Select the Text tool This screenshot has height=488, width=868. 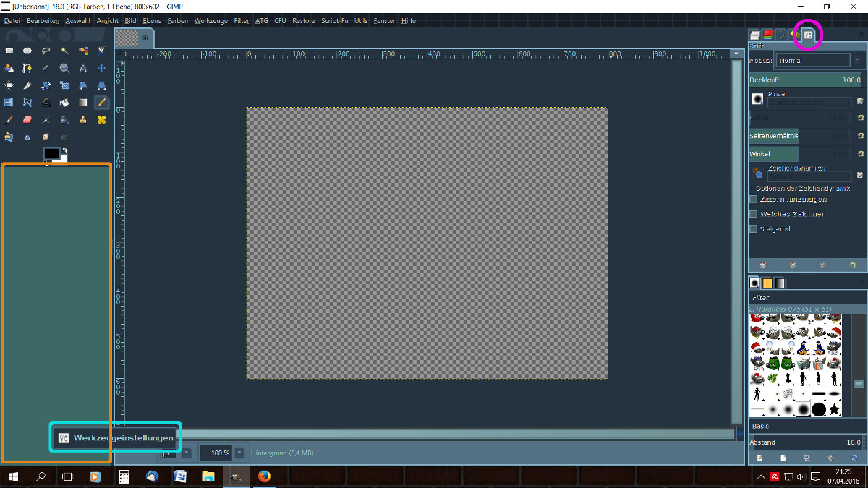point(46,103)
